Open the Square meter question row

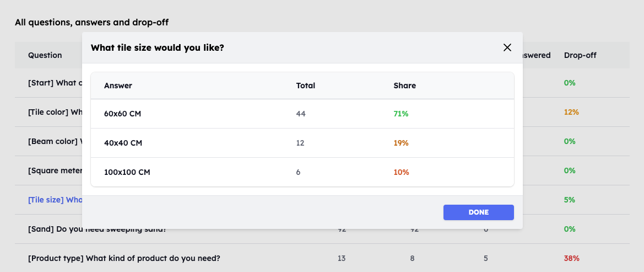[x=55, y=170]
